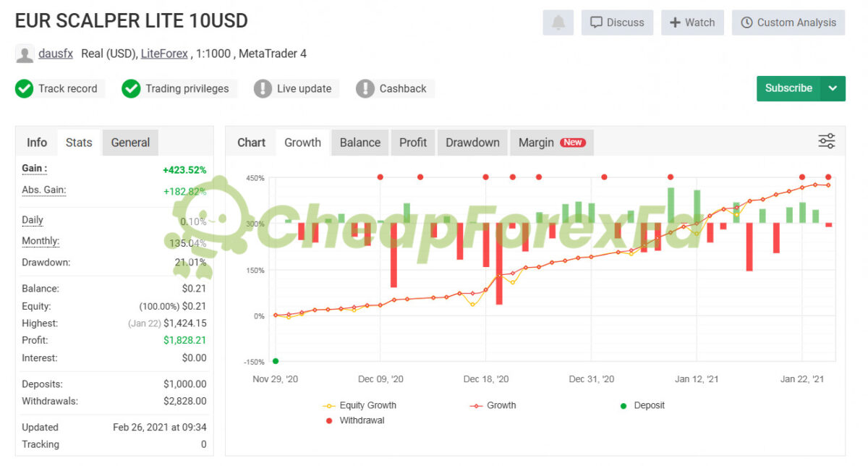868x466 pixels.
Task: Expand the Subscribe dropdown arrow
Action: point(833,88)
